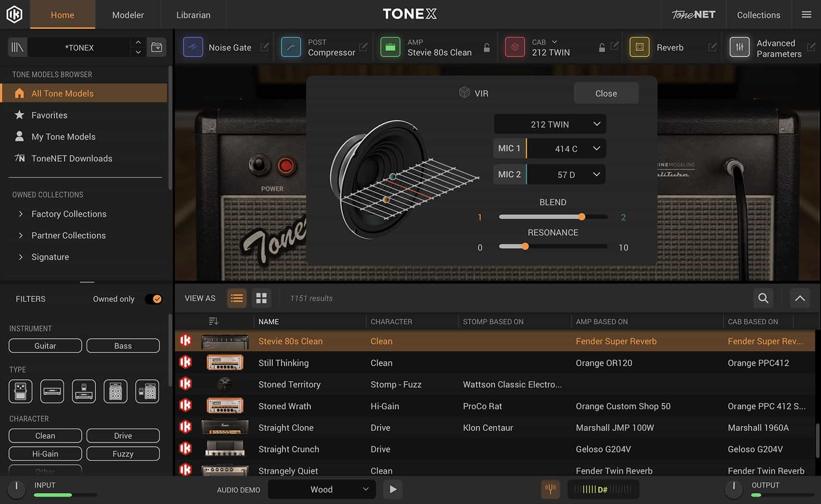Select the Compressor block icon

(291, 47)
